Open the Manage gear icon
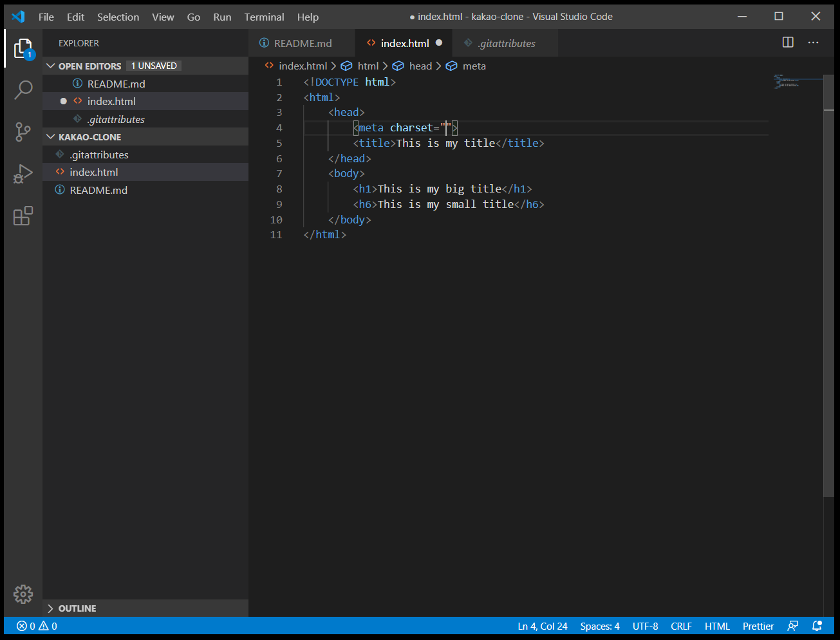This screenshot has width=840, height=640. coord(23,594)
